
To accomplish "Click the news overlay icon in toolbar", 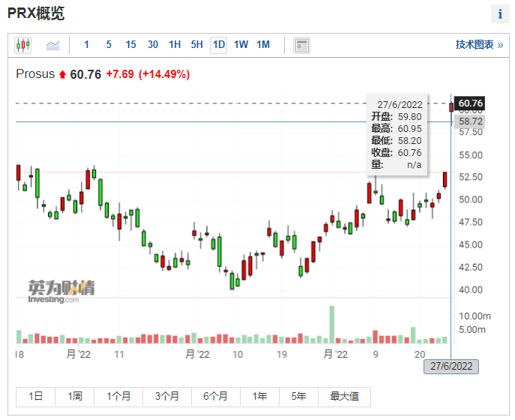I will [x=301, y=45].
